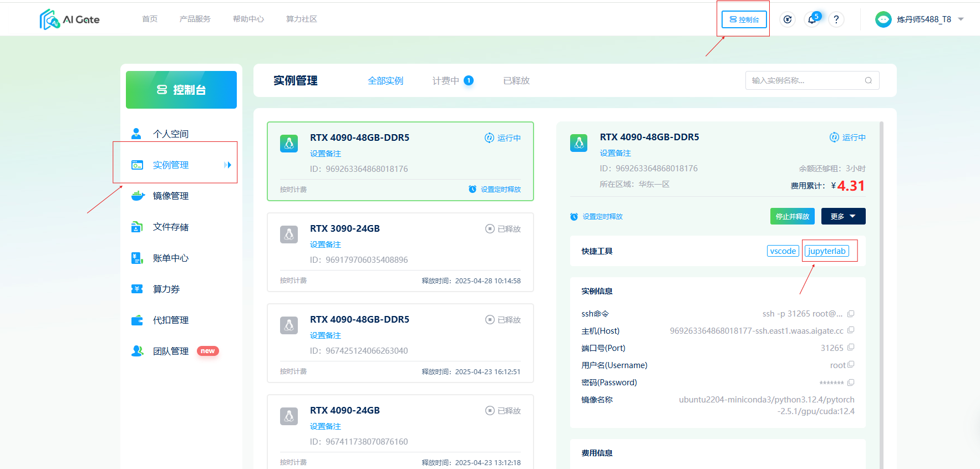Switch to the 已释放 tab
This screenshot has height=469, width=980.
516,81
